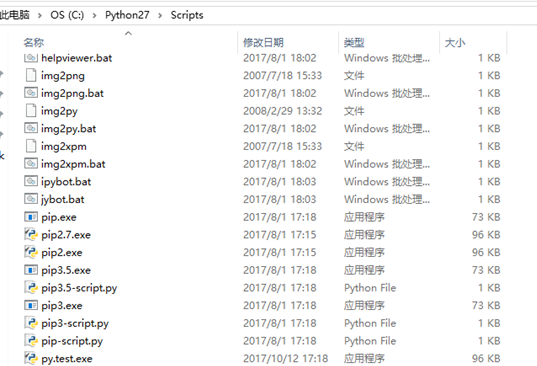Click the 2017/10/12 17:18 date of py.test.exe

pos(286,358)
